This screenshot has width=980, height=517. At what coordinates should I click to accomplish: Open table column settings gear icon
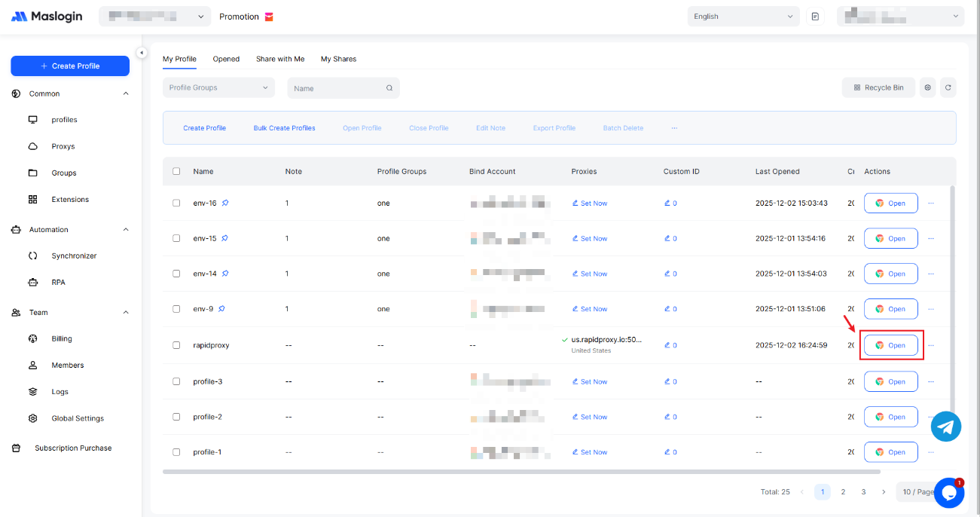[927, 88]
